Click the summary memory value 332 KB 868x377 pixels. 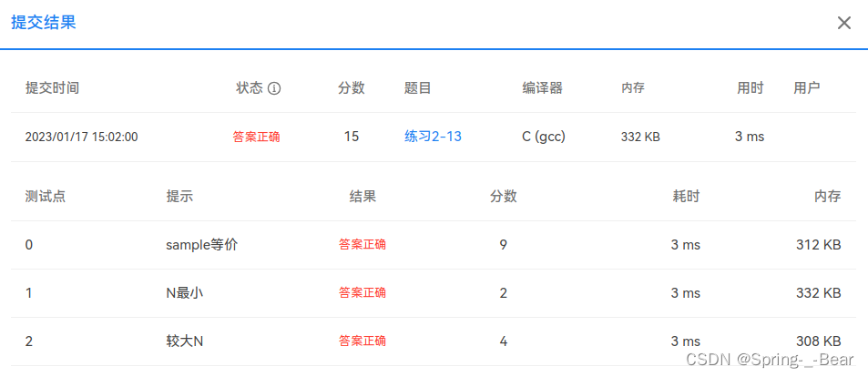coord(640,138)
